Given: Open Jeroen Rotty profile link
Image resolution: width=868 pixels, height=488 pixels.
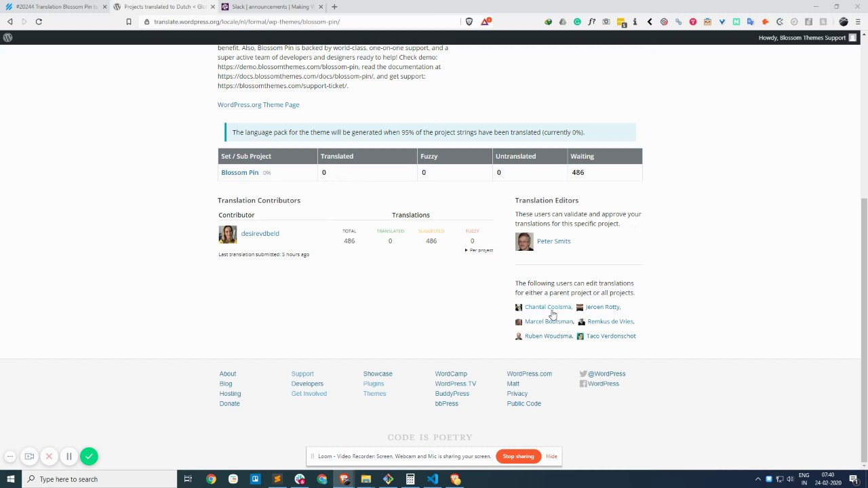Looking at the screenshot, I should pos(602,307).
